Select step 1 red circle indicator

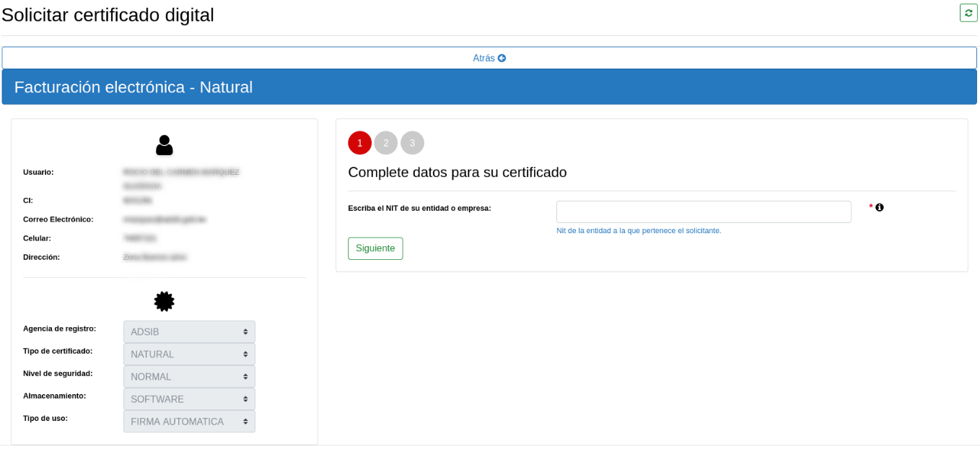click(x=359, y=143)
